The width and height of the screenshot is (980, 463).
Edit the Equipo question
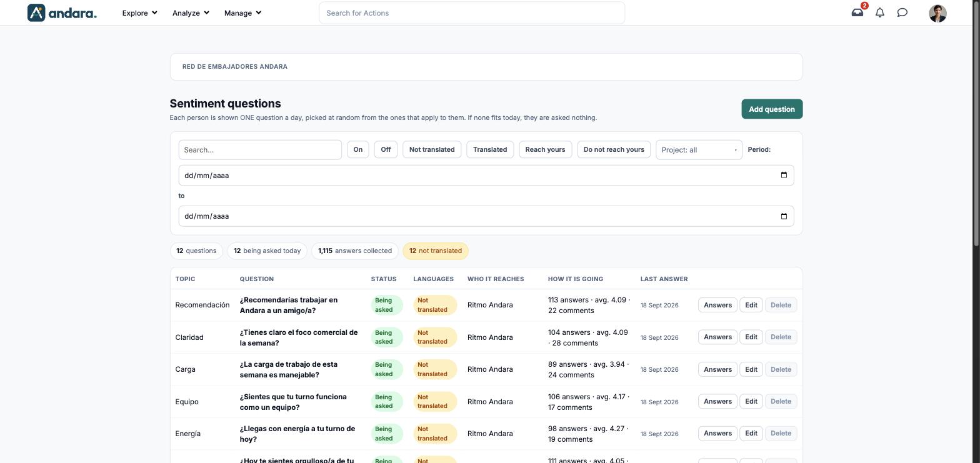751,401
